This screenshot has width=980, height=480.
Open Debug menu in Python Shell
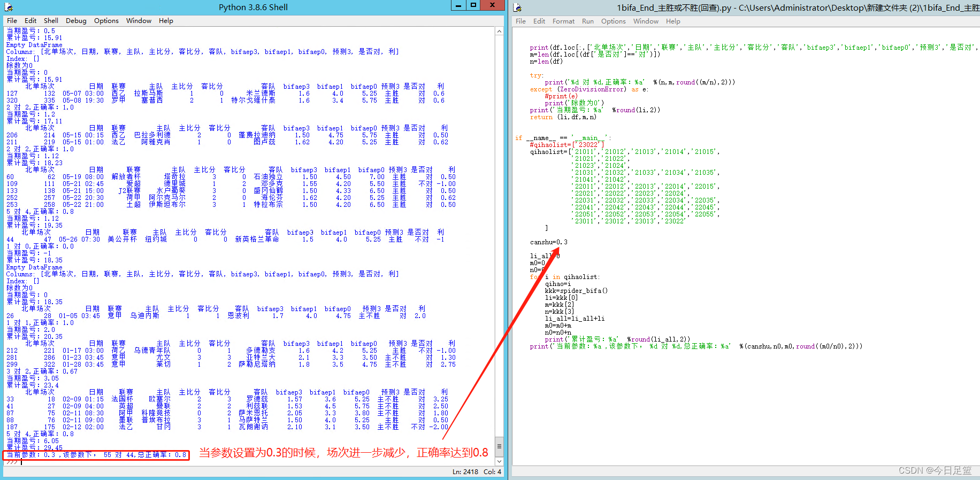tap(76, 21)
